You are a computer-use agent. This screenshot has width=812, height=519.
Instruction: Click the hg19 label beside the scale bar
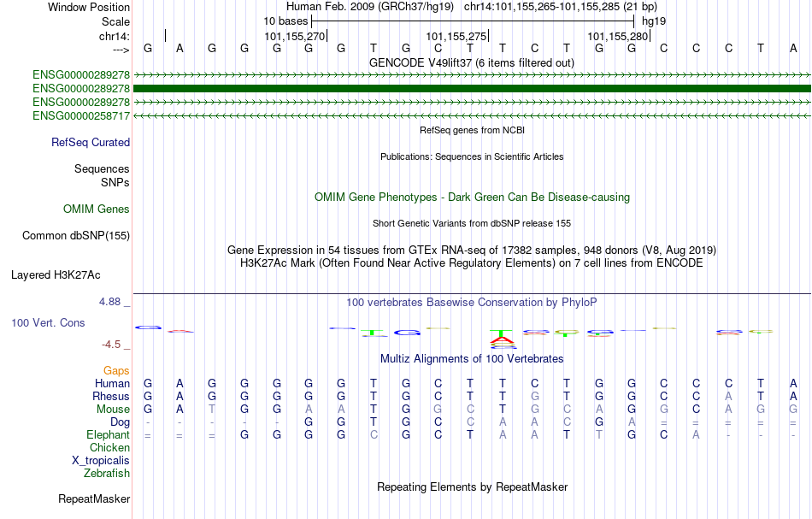coord(654,21)
